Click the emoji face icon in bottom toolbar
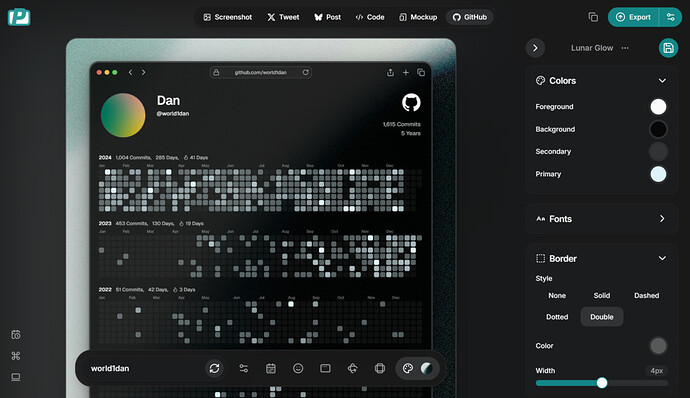Viewport: 690px width, 398px height. coord(298,369)
